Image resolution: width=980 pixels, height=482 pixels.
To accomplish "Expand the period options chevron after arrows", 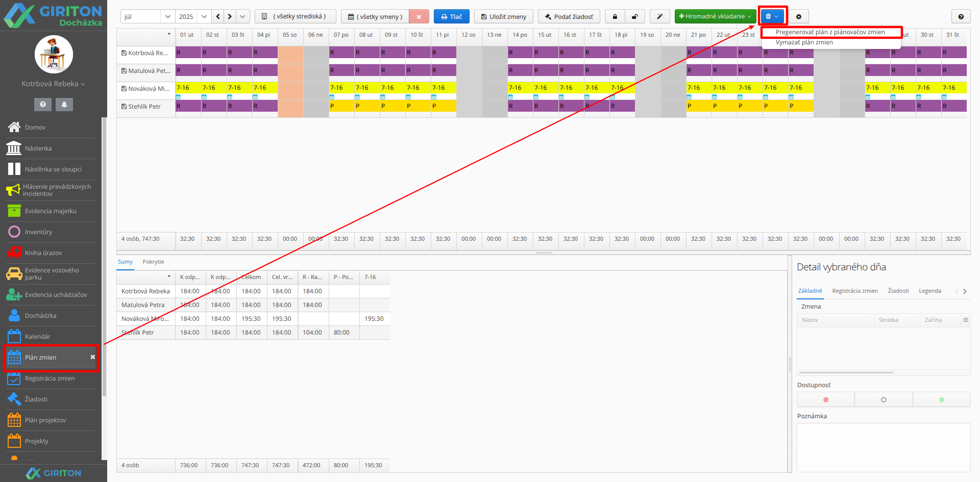I will [243, 16].
